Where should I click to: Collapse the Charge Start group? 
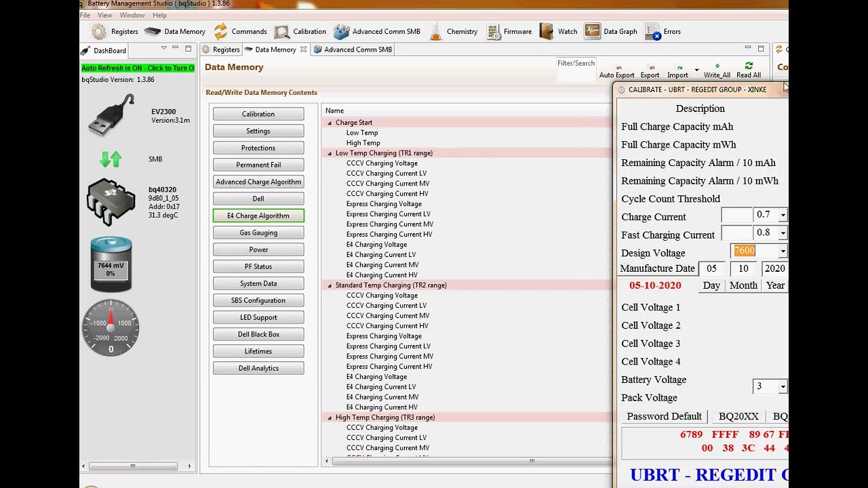[x=330, y=123]
